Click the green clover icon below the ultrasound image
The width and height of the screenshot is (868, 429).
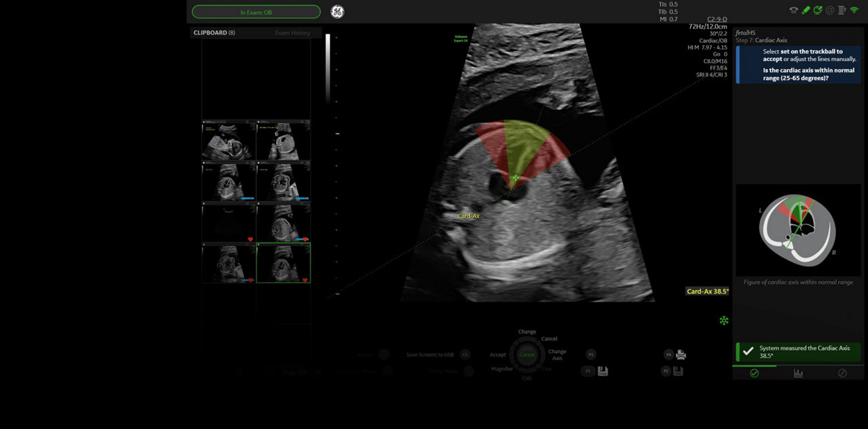click(x=724, y=319)
